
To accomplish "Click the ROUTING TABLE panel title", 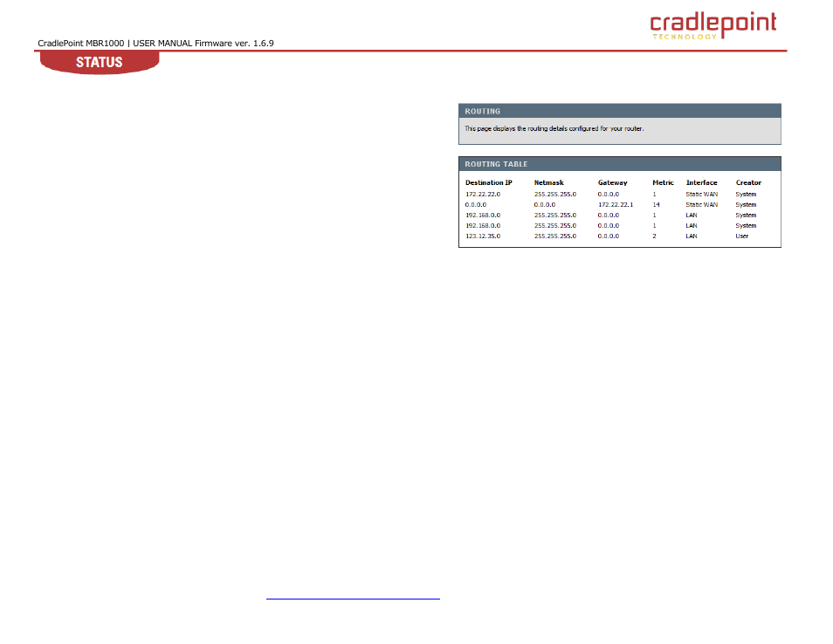I will 496,164.
